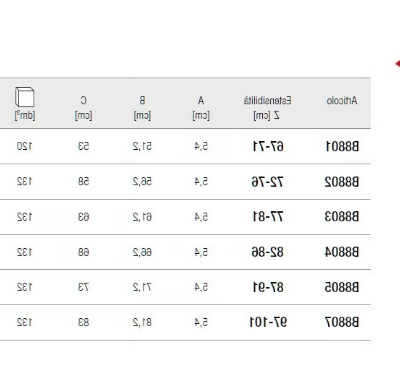Select the Estensibilità Z column header
This screenshot has height=372, width=400.
267,108
